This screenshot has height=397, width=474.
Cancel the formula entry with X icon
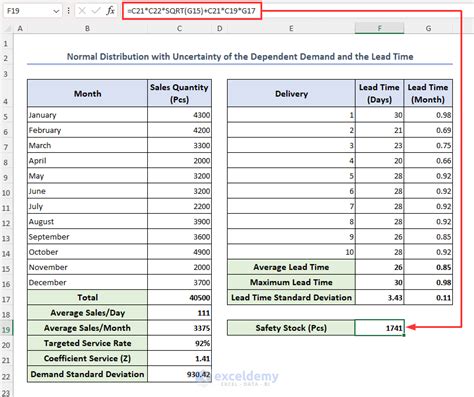click(82, 11)
